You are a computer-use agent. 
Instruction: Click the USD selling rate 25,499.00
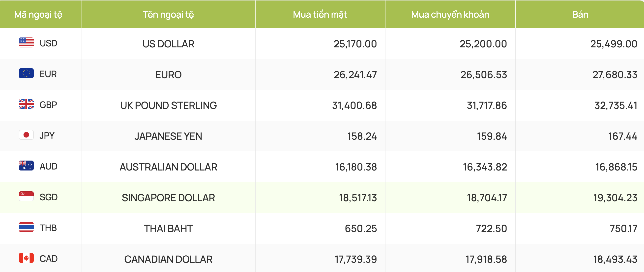pyautogui.click(x=614, y=44)
